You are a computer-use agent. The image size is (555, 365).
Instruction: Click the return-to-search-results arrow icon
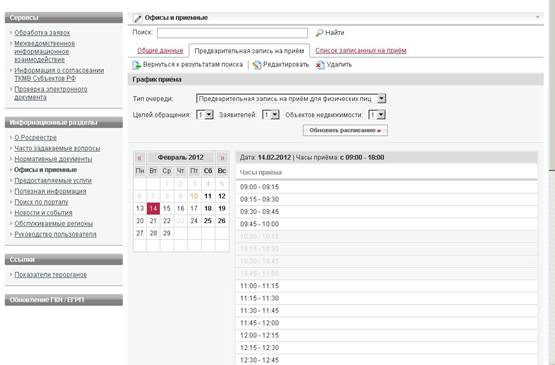coord(137,65)
